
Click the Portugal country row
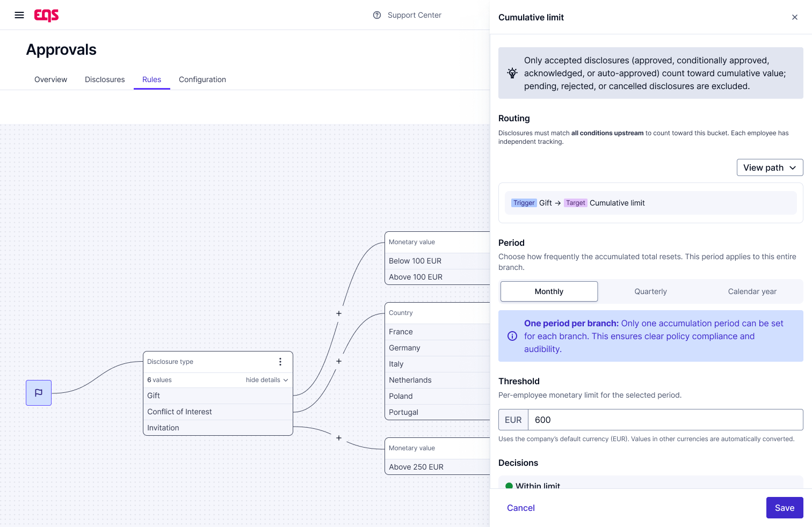coord(438,412)
